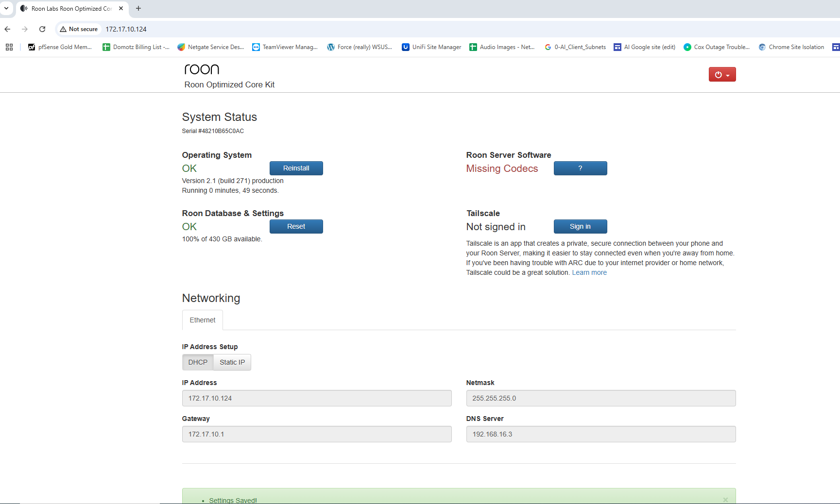Screen dimensions: 840x504
Task: Open Domotz Billing List bookmark
Action: pyautogui.click(x=136, y=47)
